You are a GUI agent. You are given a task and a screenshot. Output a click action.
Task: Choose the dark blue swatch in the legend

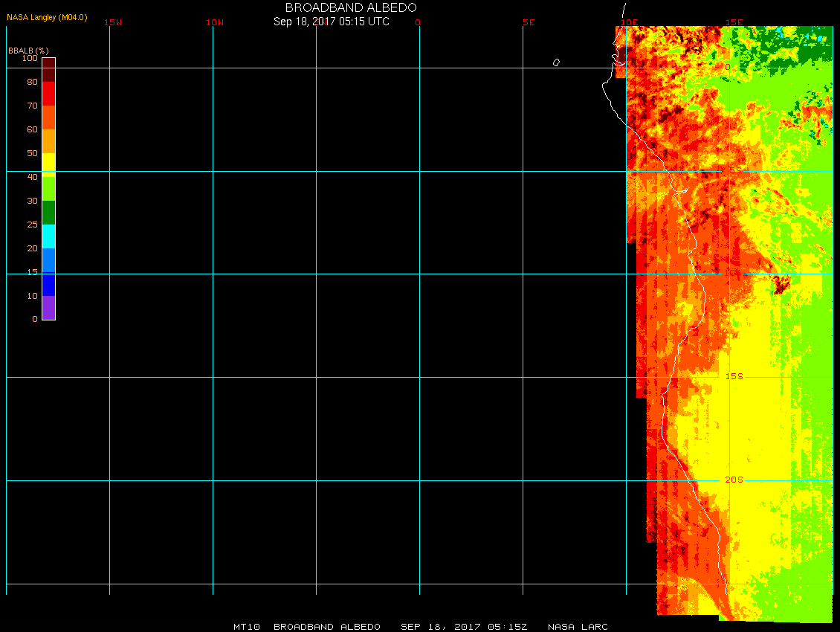48,284
